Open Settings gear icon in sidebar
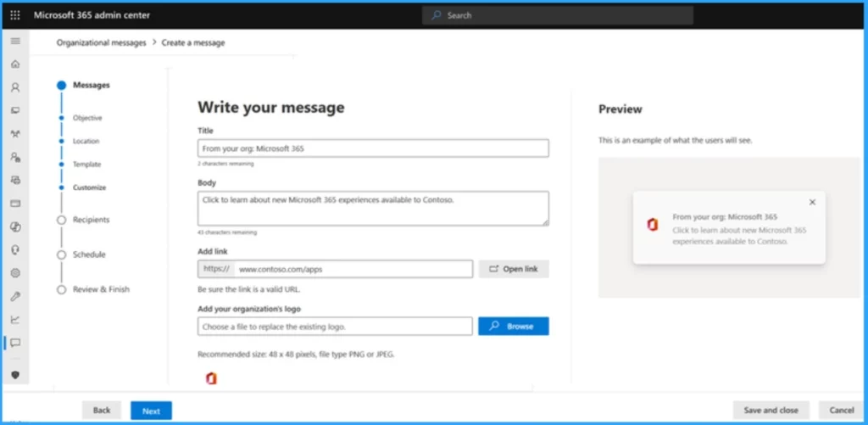 [15, 272]
